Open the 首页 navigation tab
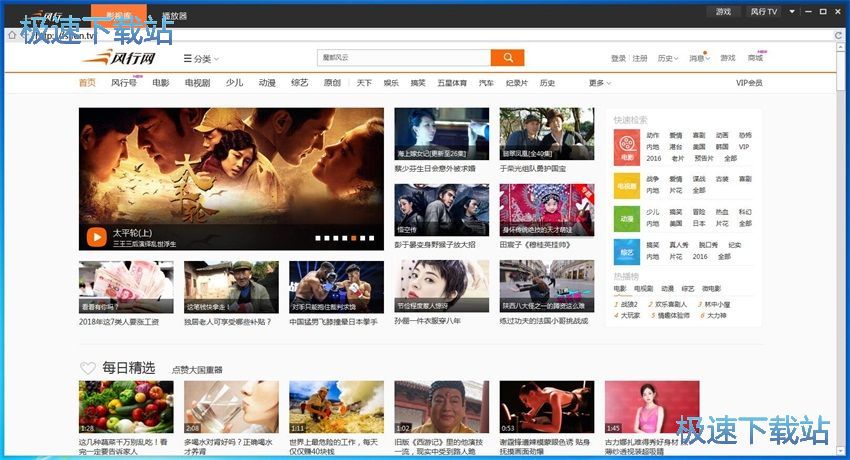Image resolution: width=850 pixels, height=460 pixels. click(87, 83)
